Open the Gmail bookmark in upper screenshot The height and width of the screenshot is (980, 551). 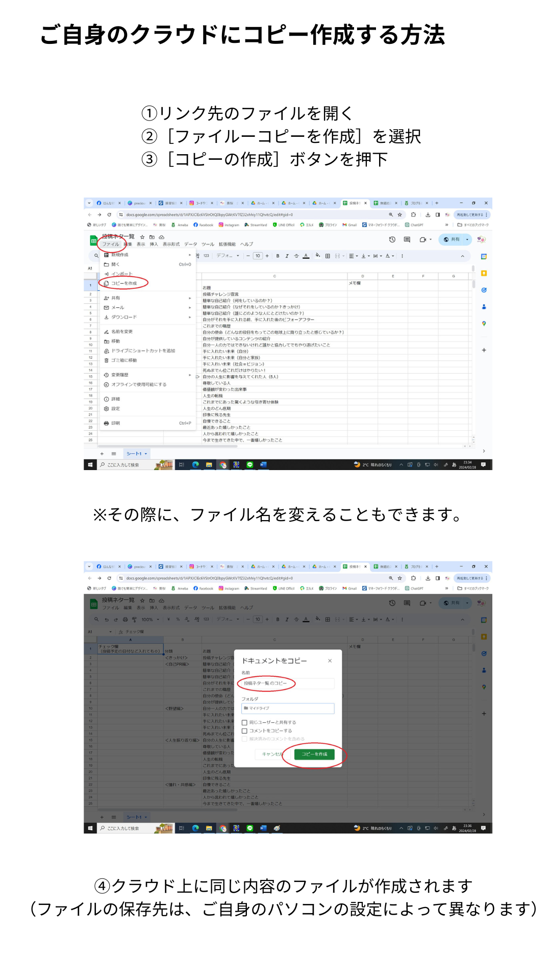point(349,225)
